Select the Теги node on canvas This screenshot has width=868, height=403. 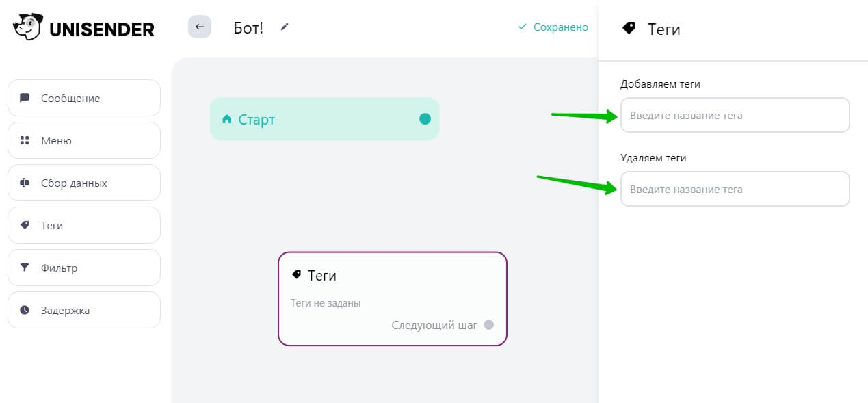(393, 299)
